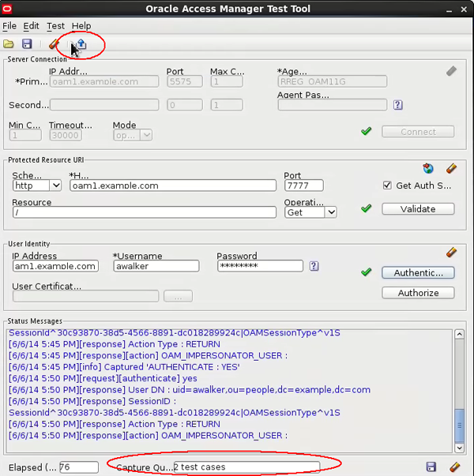Focus the User Identity IP Address field
Viewport: 474px width, 476px height.
coord(55,266)
